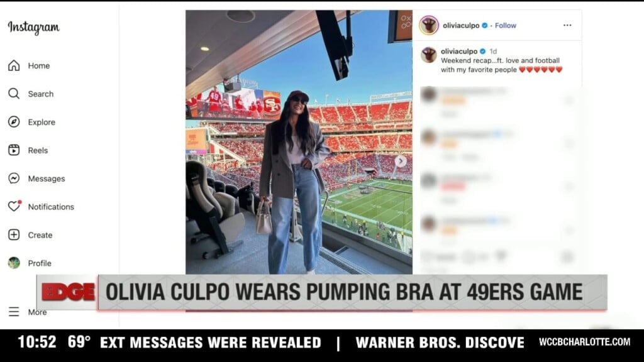Follow oliviaculpo

click(505, 25)
